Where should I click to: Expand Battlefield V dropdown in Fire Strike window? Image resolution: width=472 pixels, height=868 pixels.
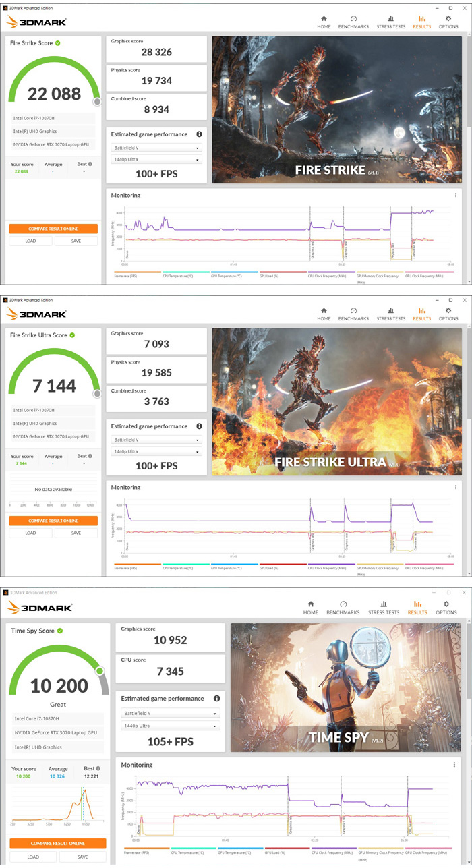[x=156, y=148]
